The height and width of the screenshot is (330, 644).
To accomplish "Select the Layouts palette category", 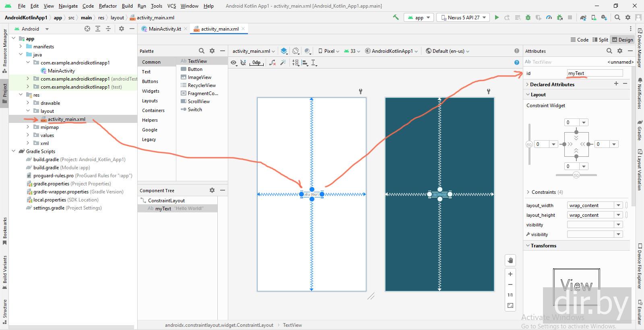I will tap(150, 101).
